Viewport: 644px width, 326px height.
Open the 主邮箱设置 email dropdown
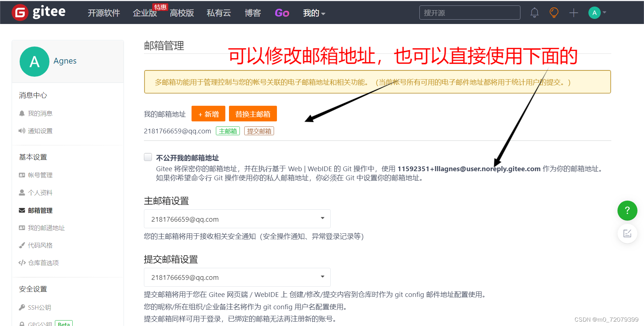coord(237,219)
